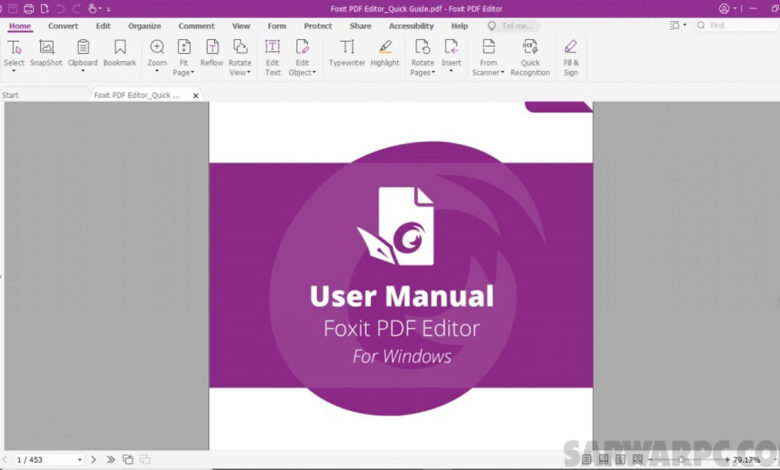Switch to Reflow view
This screenshot has height=470, width=780.
pyautogui.click(x=212, y=53)
